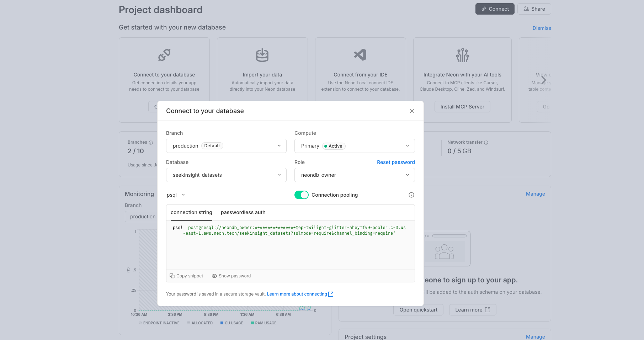Screen dimensions: 644x340
Task: Click the Network transfer 0 / 5 GB value
Action: coord(459,151)
